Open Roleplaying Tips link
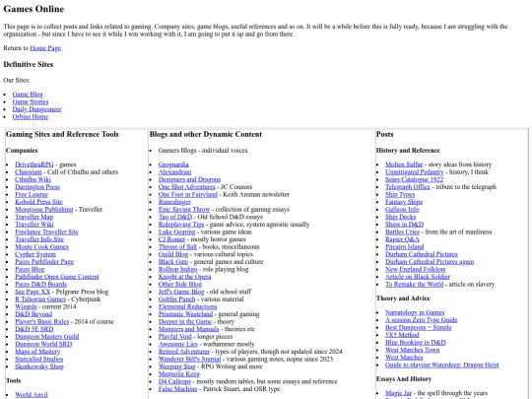Screen dimensions: 532x399 (x=181, y=225)
